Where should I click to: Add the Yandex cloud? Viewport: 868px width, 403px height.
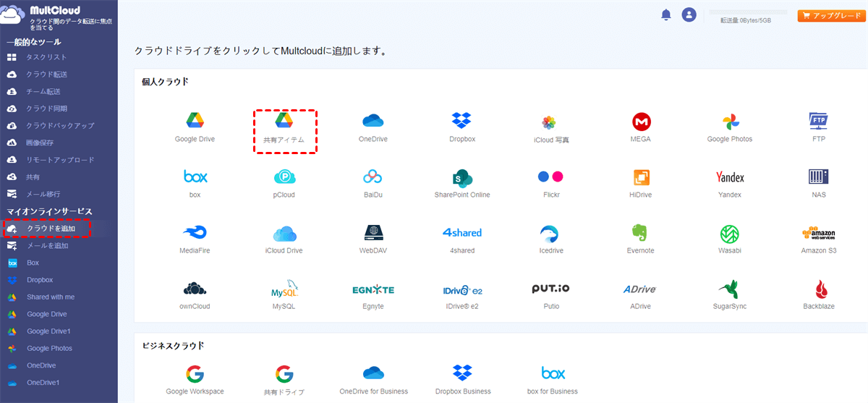pyautogui.click(x=729, y=177)
